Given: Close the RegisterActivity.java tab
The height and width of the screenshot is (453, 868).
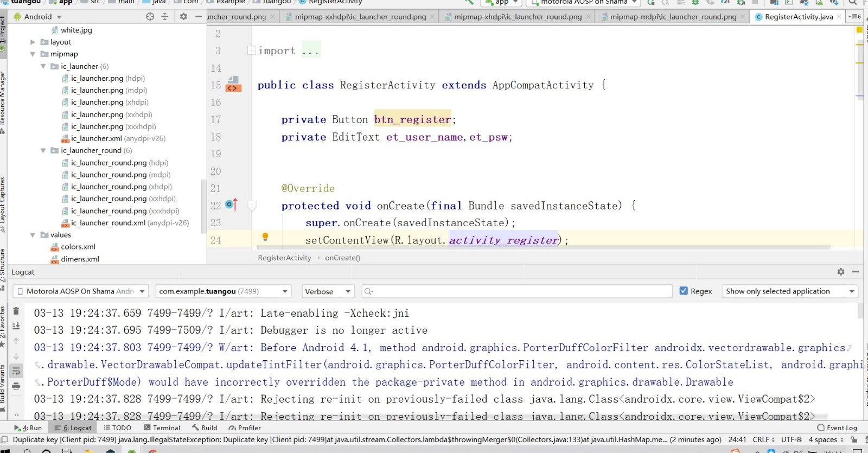Looking at the screenshot, I should (x=839, y=17).
